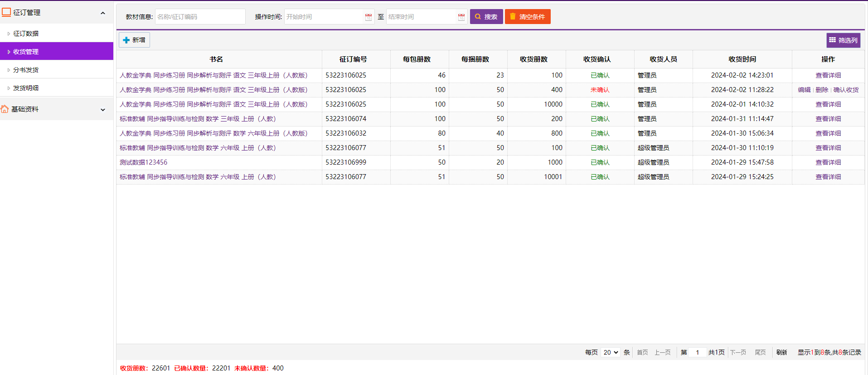View details for 2024-01-31 11:14:47 row
This screenshot has height=375, width=868.
(x=828, y=119)
